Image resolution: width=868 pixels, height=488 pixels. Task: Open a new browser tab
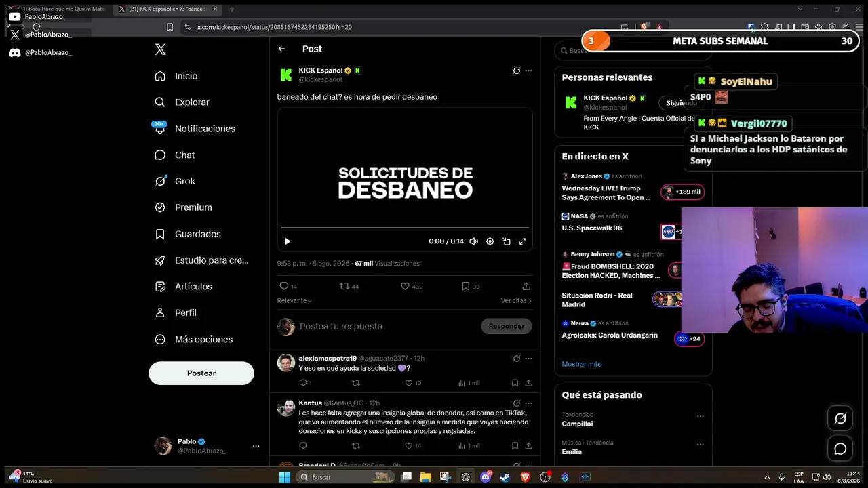point(231,9)
